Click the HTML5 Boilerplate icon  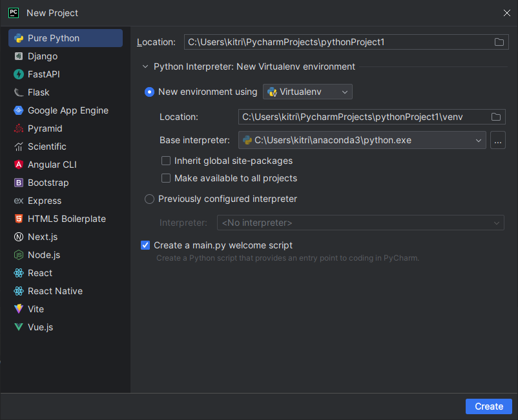click(x=19, y=219)
